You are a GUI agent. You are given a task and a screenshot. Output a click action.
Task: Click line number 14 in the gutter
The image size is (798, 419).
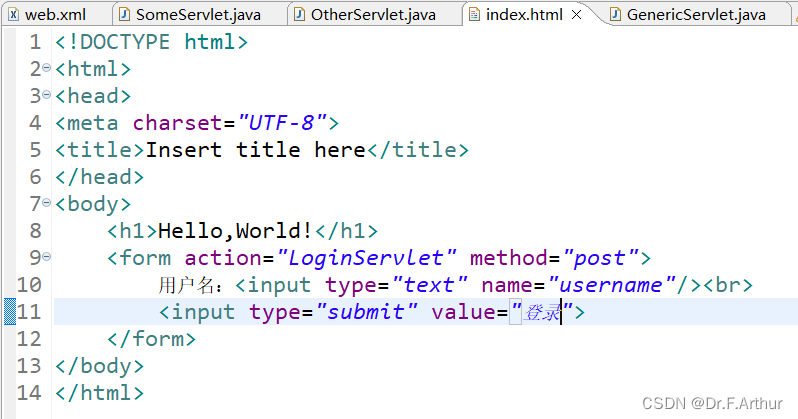[28, 393]
